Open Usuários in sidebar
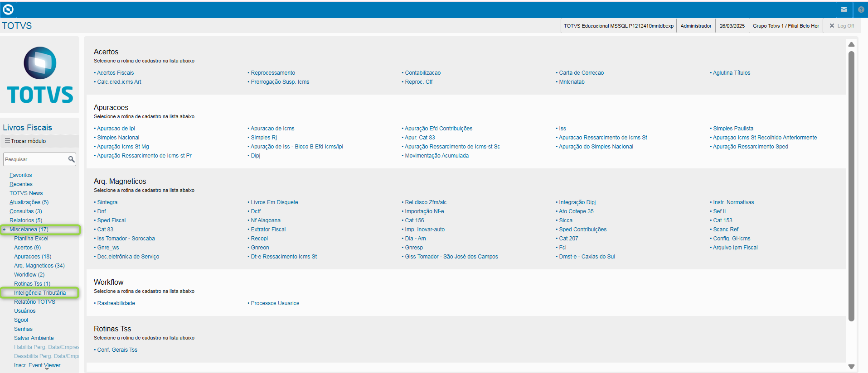The image size is (868, 373). pos(24,311)
